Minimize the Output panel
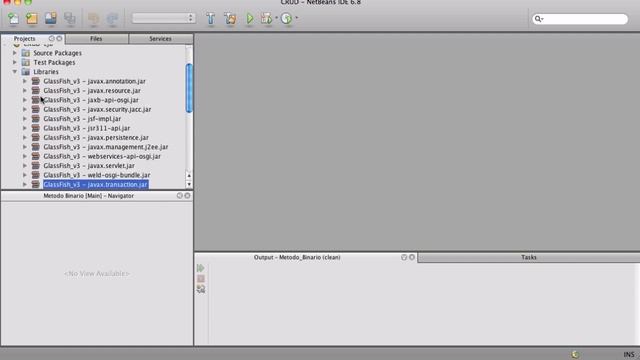Viewport: 640px width, 360px height. click(x=404, y=257)
